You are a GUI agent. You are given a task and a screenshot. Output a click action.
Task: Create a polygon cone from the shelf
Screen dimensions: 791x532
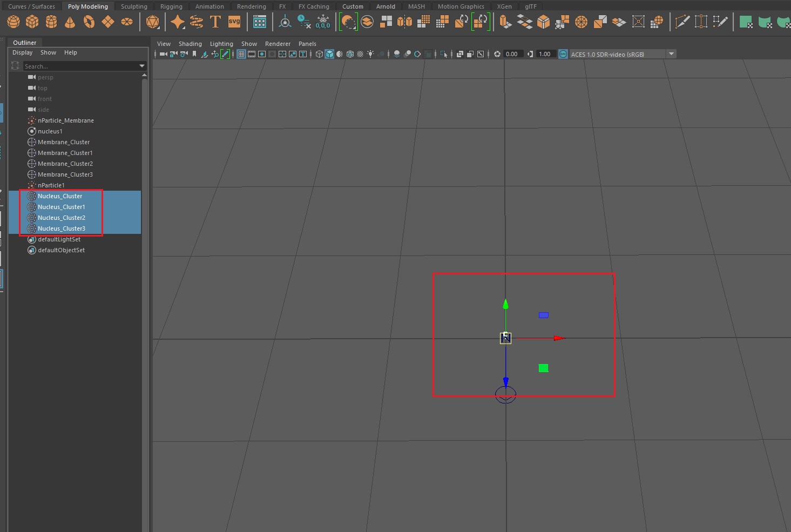tap(70, 22)
